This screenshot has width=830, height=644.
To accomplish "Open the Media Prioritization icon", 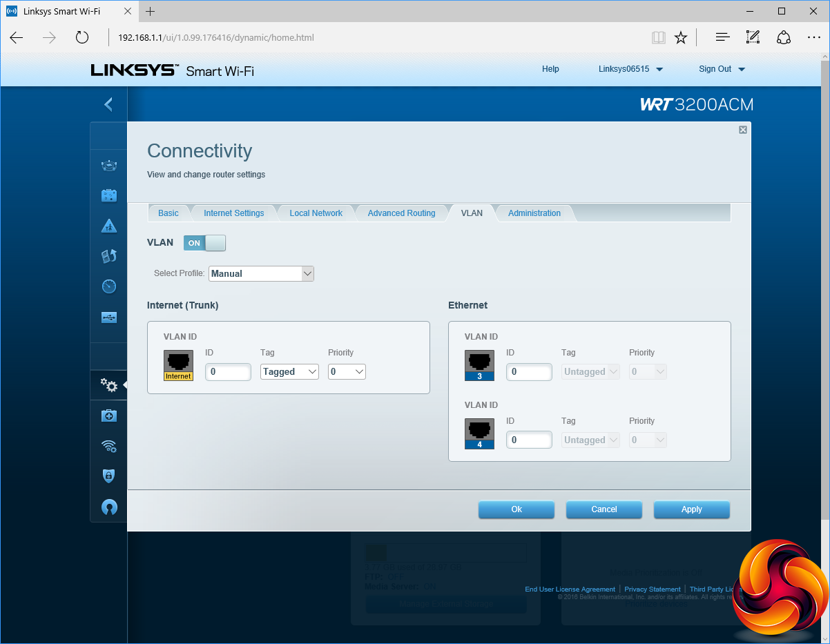I will point(109,256).
